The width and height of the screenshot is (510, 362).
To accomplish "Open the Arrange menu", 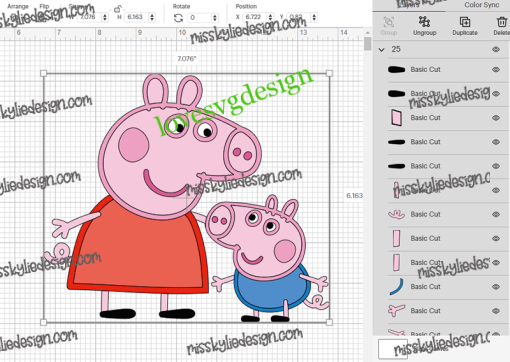I will click(18, 6).
